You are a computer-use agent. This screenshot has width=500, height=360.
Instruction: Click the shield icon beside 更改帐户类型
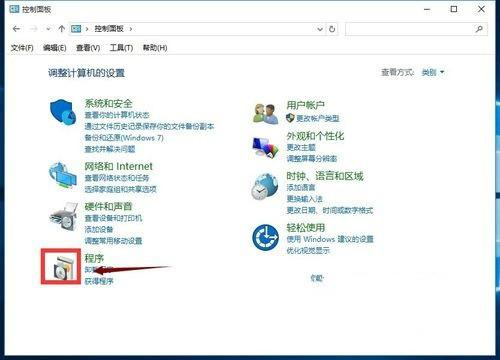tap(290, 118)
